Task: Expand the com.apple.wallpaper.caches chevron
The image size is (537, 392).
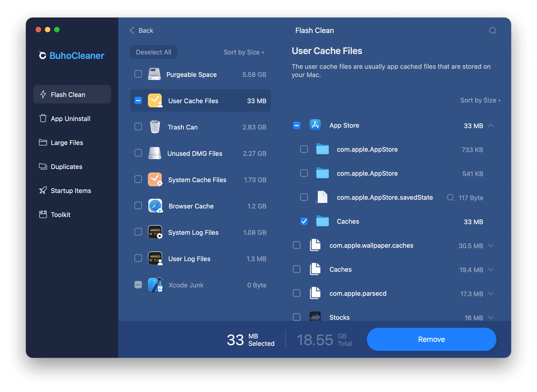Action: point(491,246)
